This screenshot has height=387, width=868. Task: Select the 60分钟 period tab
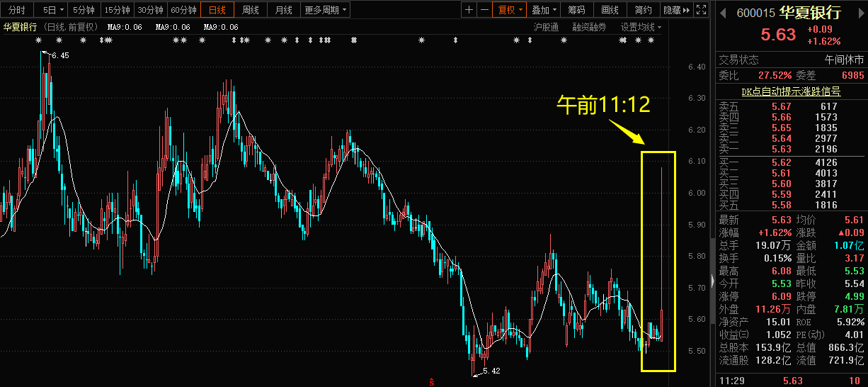coord(183,10)
